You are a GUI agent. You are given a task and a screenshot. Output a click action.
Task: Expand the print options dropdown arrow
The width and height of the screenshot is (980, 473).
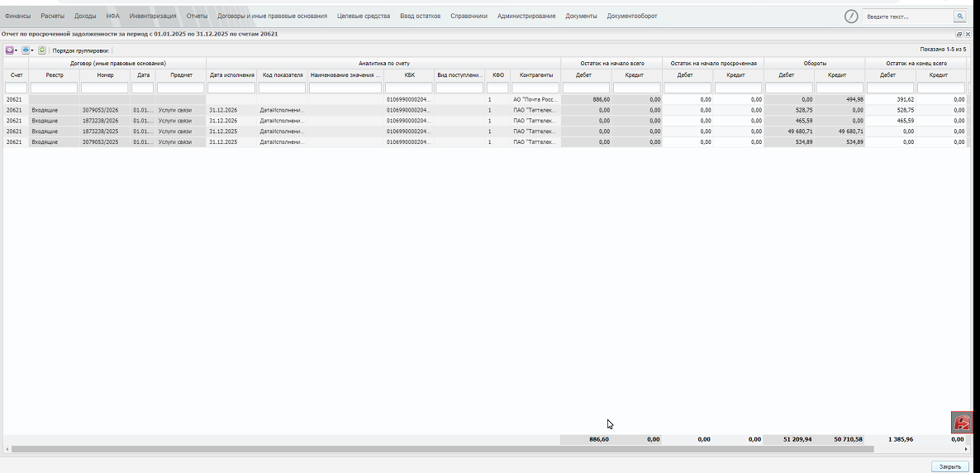tap(32, 50)
